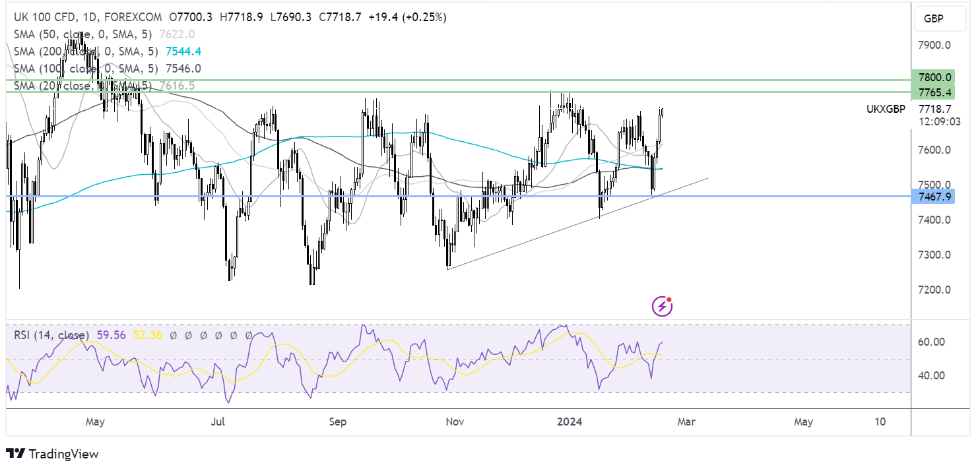Click the Nov date axis label
980x471 pixels.
pyautogui.click(x=454, y=421)
